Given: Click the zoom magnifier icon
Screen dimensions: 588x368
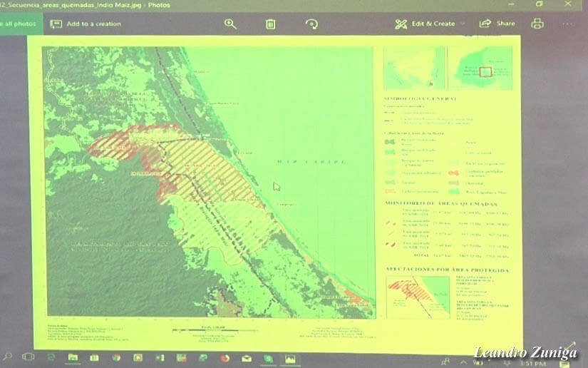Looking at the screenshot, I should (230, 24).
